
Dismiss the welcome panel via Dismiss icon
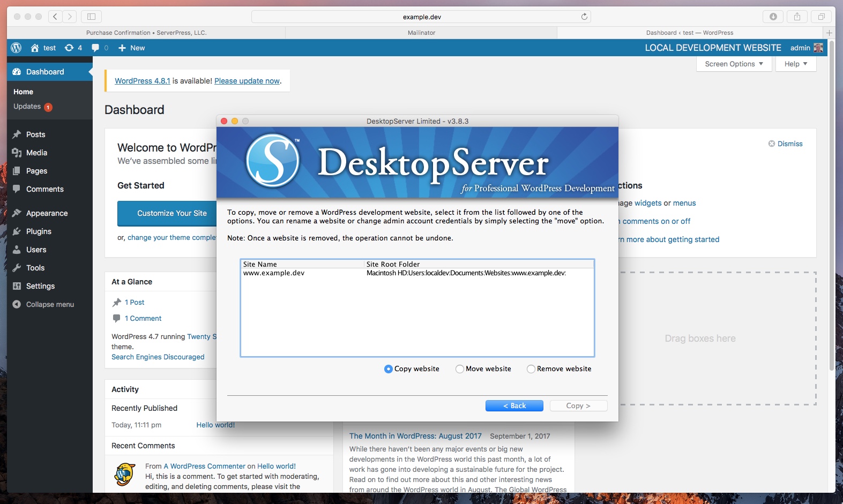tap(772, 144)
